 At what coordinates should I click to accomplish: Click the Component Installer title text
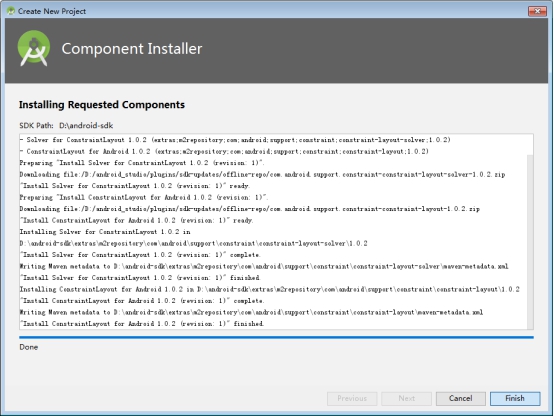coord(132,49)
